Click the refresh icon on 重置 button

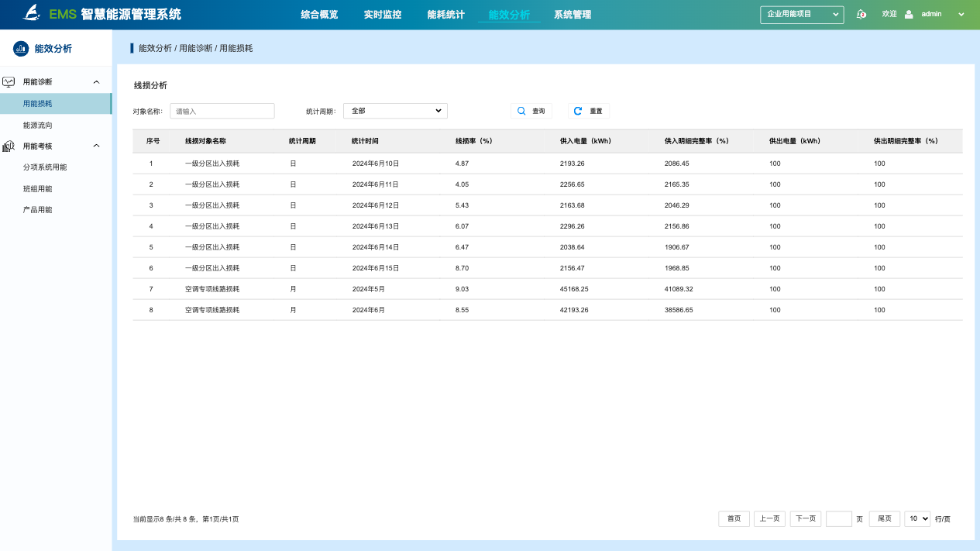[x=578, y=111]
